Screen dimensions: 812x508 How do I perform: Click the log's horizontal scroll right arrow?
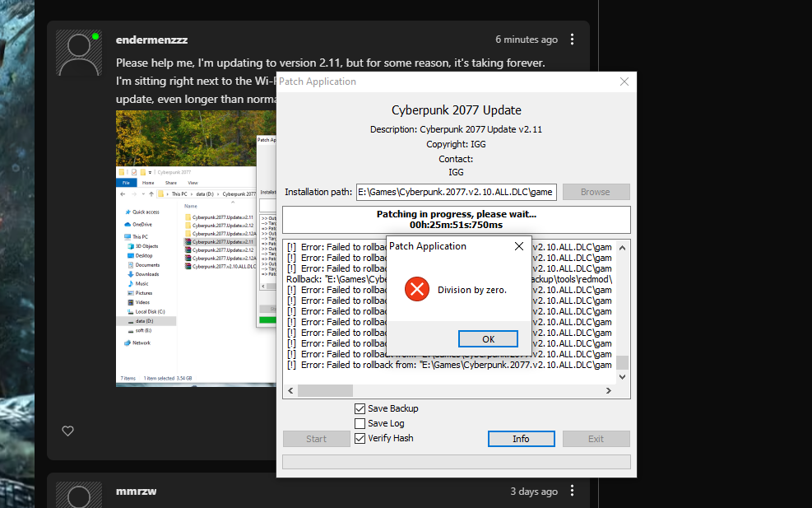click(609, 391)
